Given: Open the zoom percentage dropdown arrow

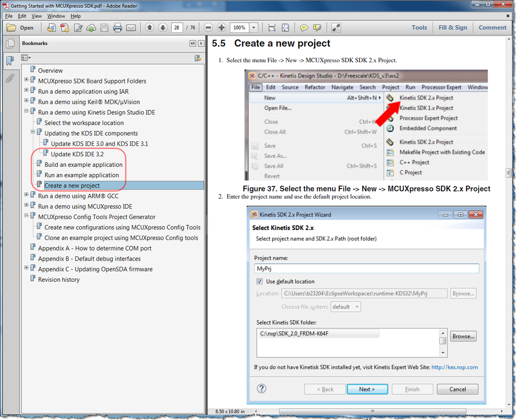Looking at the screenshot, I should click(x=254, y=28).
